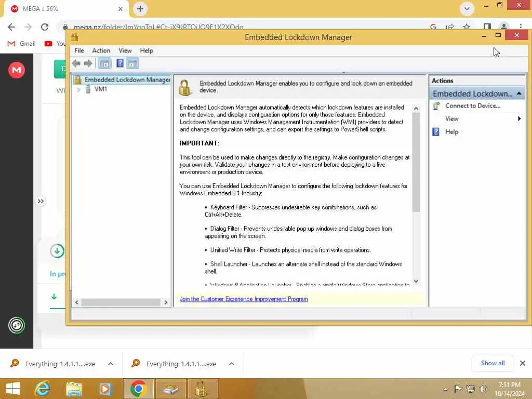The width and height of the screenshot is (532, 399).
Task: Open the media player taskbar icon
Action: tap(105, 389)
